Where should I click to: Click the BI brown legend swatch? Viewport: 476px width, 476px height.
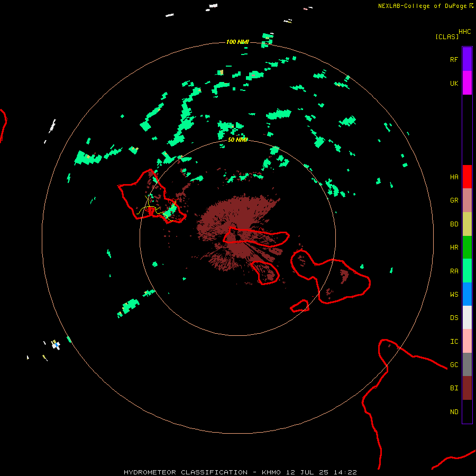pos(467,388)
